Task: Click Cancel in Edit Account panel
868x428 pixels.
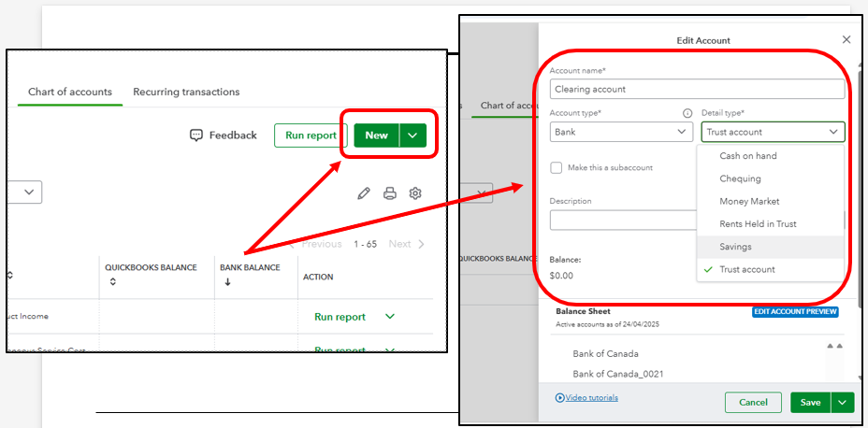Action: (x=753, y=403)
